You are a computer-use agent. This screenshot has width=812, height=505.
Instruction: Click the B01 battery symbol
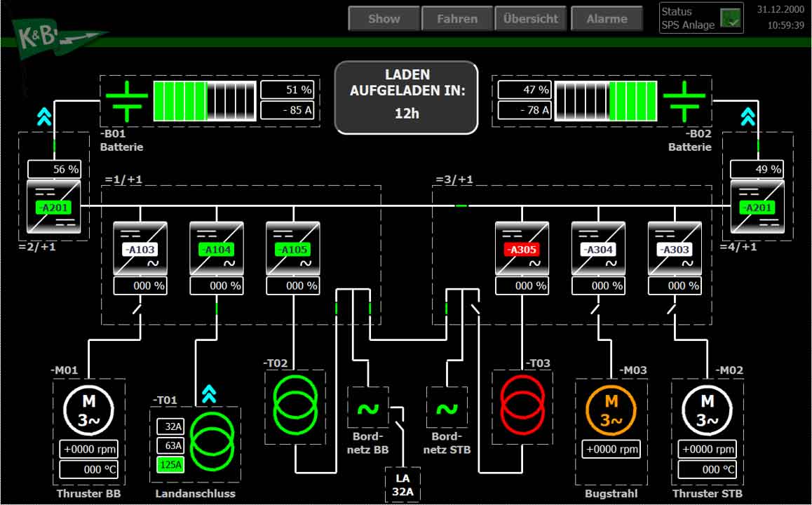[126, 101]
